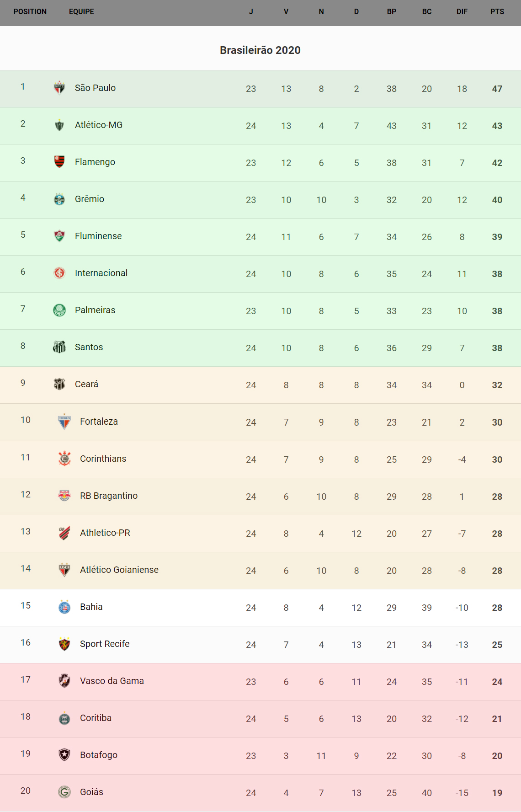Click the DIF column header
The image size is (521, 812).
point(462,11)
